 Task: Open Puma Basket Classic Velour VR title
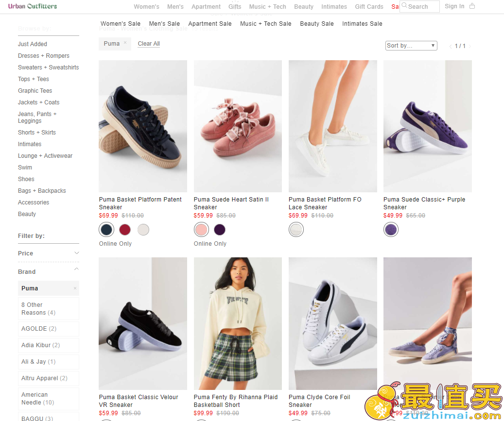click(139, 401)
